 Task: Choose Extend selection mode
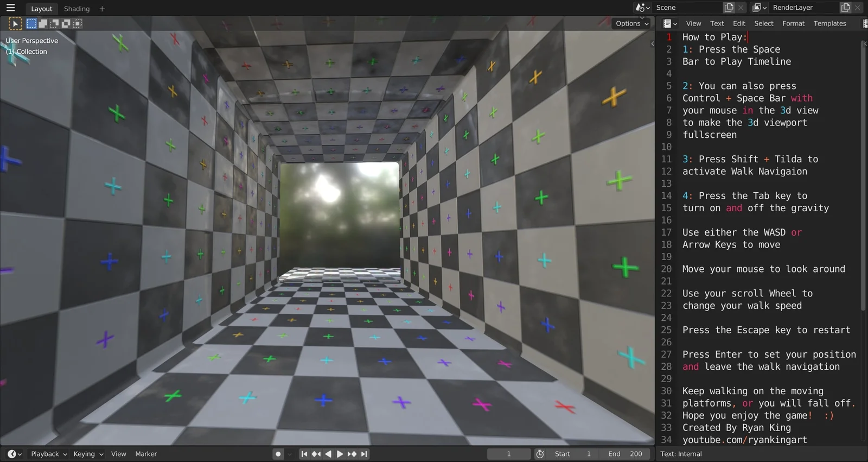43,23
